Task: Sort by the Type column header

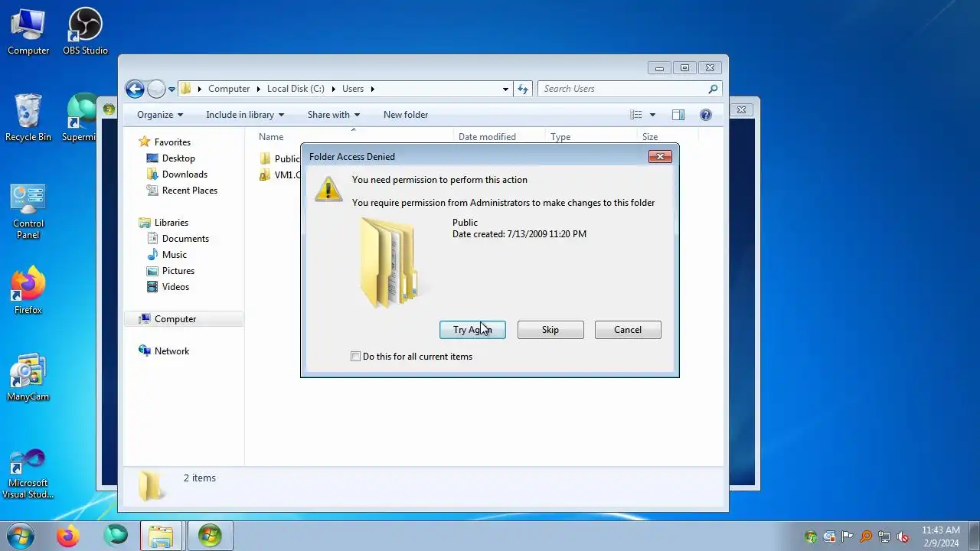Action: click(591, 137)
